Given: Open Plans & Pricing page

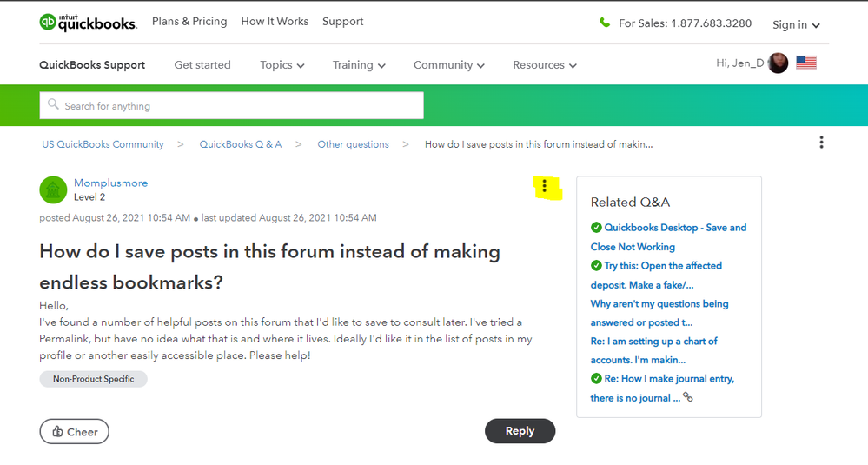Looking at the screenshot, I should pos(189,22).
